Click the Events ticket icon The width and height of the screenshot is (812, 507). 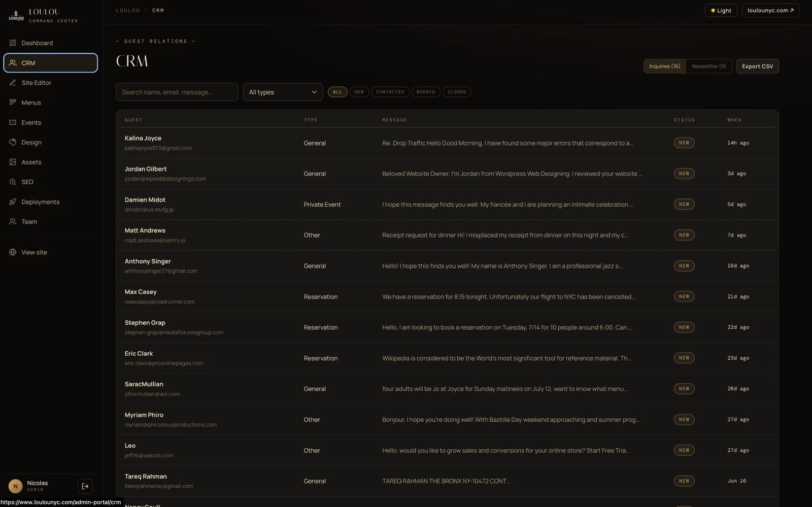[13, 122]
